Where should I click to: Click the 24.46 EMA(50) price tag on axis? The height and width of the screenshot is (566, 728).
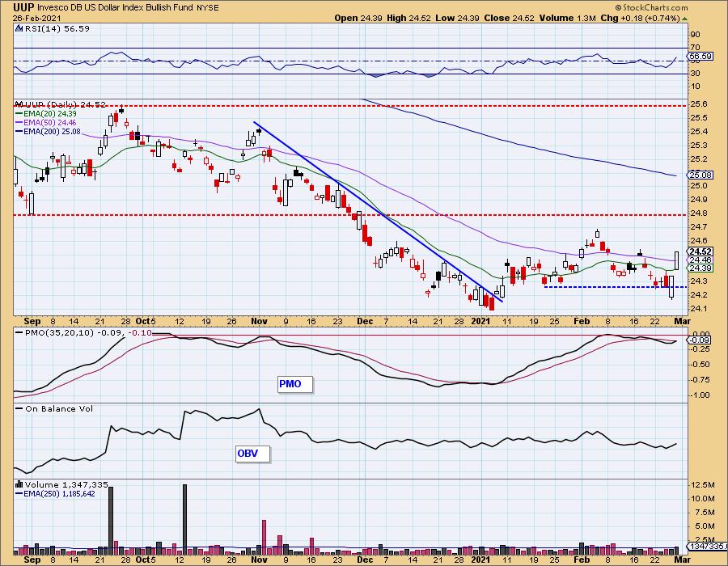pos(700,260)
